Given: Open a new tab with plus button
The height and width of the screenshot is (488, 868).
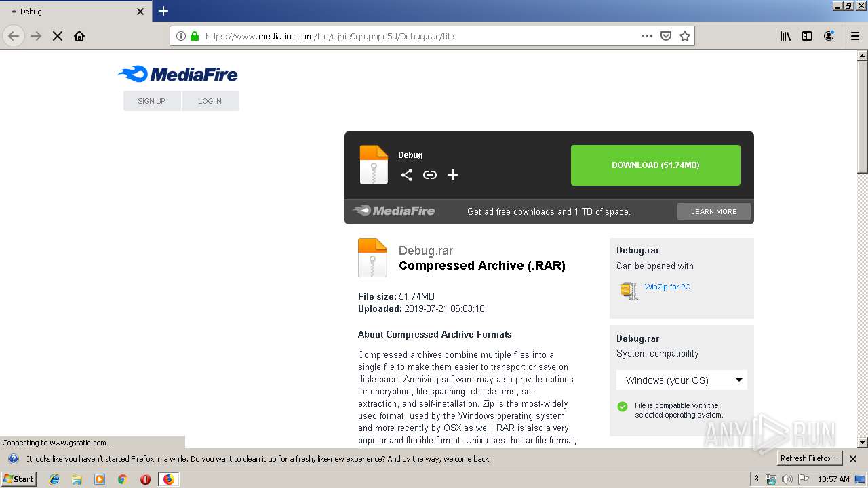Looking at the screenshot, I should point(163,11).
